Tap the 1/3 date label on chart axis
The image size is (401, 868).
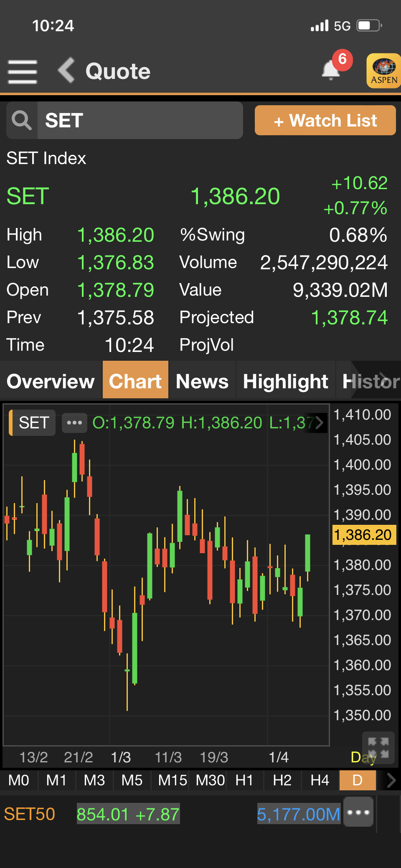pos(121,757)
